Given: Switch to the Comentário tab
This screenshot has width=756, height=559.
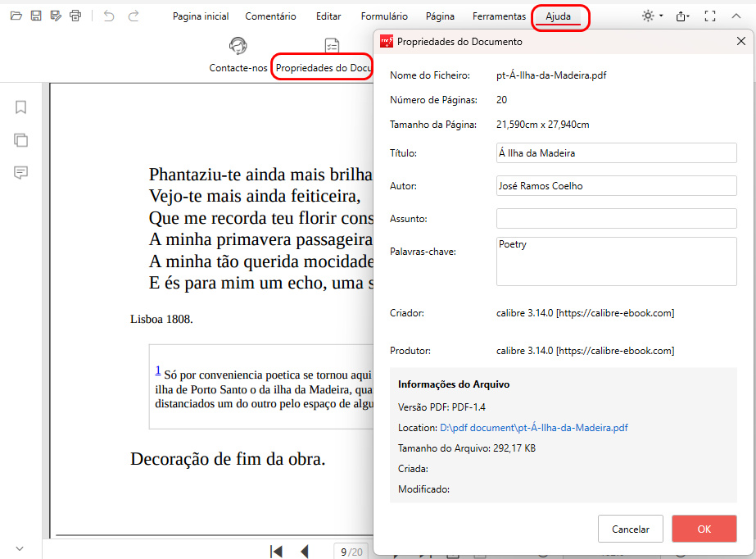Looking at the screenshot, I should point(270,16).
